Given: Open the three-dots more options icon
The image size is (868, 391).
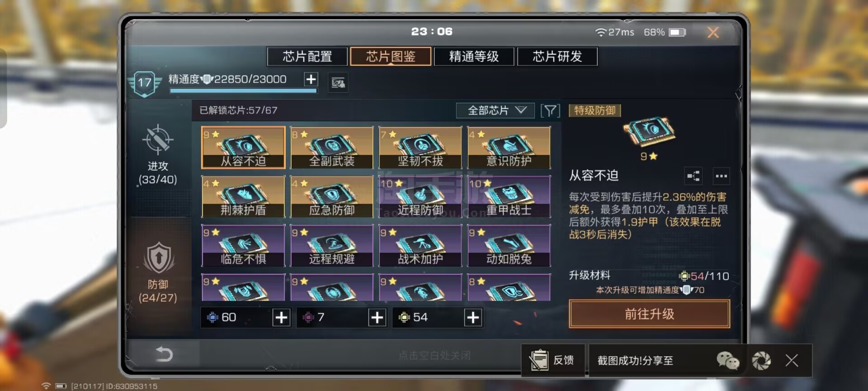Looking at the screenshot, I should click(x=721, y=176).
